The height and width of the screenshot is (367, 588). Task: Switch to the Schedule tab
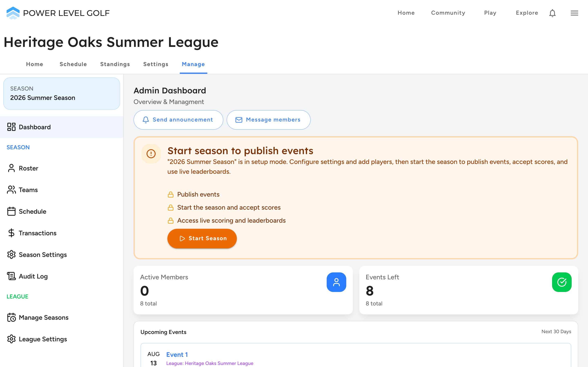tap(73, 64)
